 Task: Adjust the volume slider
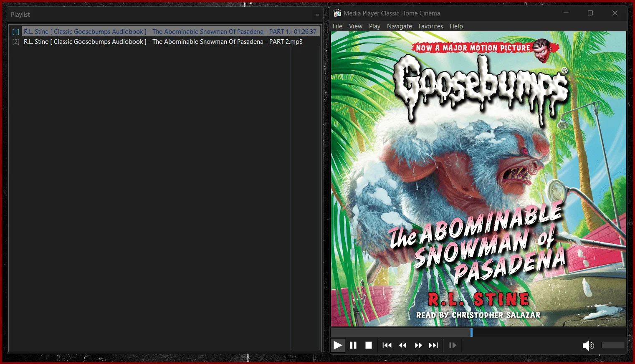click(613, 345)
